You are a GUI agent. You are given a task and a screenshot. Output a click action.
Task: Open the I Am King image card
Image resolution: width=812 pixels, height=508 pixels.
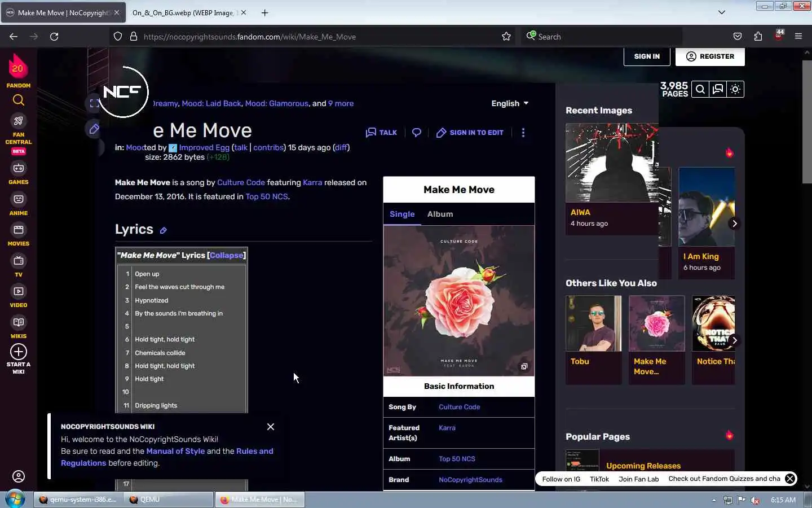coord(707,224)
